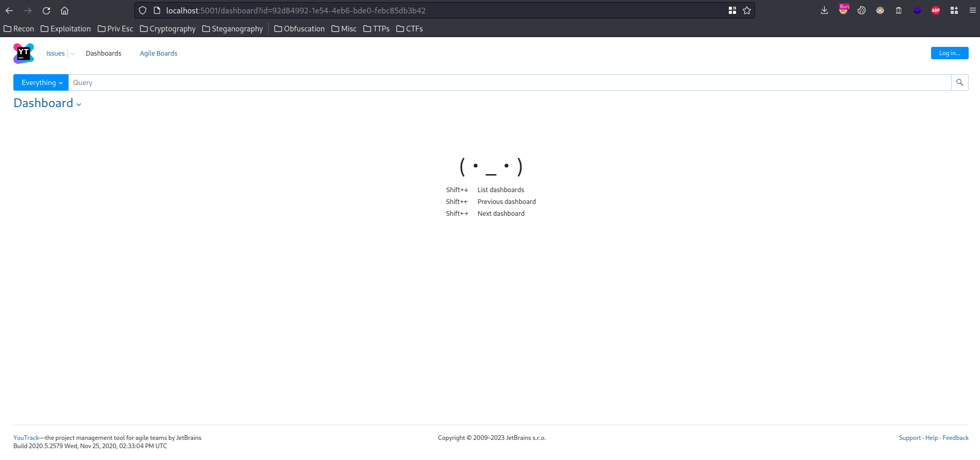Screen dimensions: 980x460
Task: Open the Priv Esc bookmarks folder
Action: 115,29
